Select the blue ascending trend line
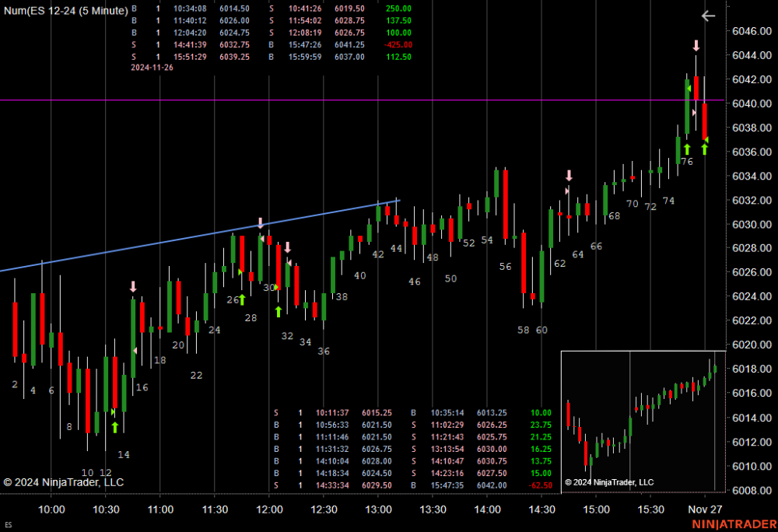Screen dimensions: 778x532 [156, 245]
